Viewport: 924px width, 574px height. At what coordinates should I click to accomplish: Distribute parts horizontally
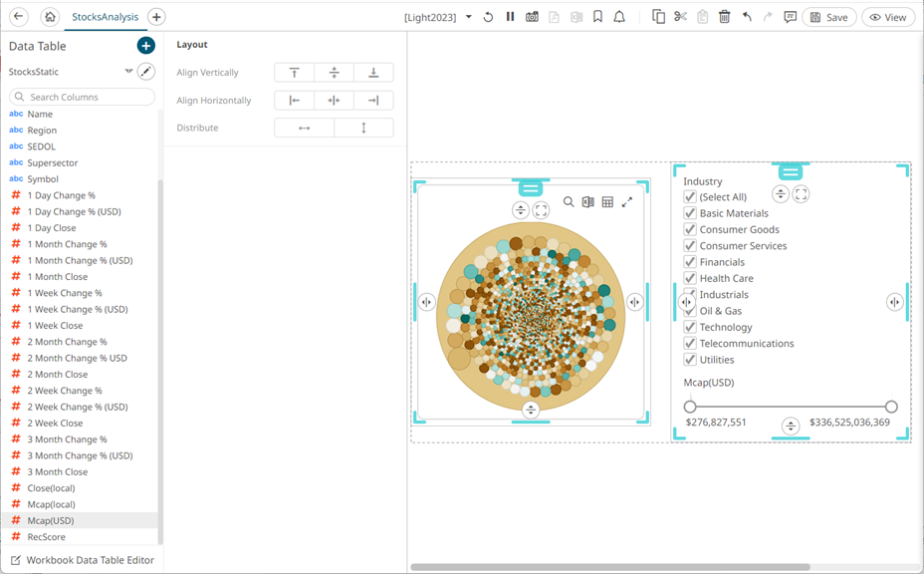click(x=305, y=128)
